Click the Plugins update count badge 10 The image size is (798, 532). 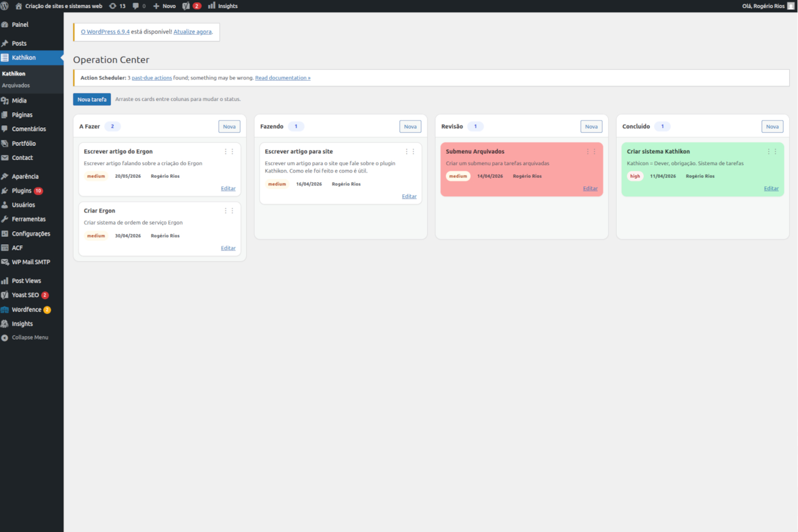(x=38, y=191)
